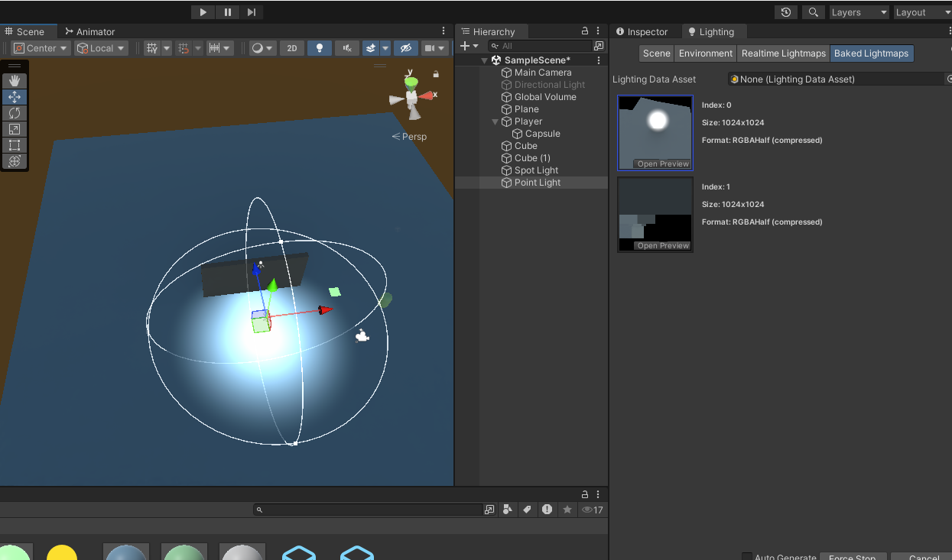Viewport: 952px width, 560px height.
Task: Switch to the Lighting tab
Action: [x=711, y=31]
